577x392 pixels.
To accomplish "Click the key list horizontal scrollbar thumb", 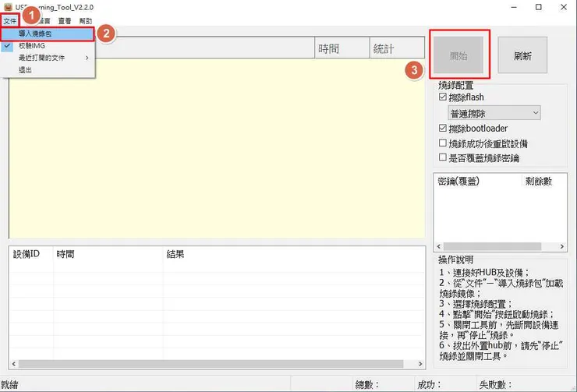I will tap(492, 246).
